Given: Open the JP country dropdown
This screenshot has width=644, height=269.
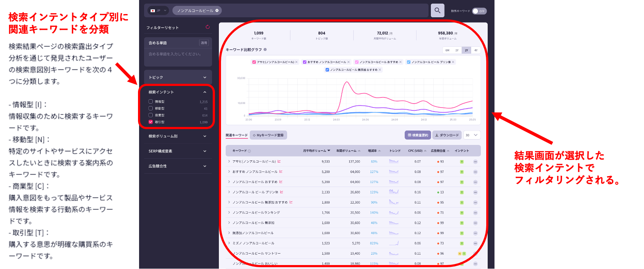Looking at the screenshot, I should tap(158, 10).
